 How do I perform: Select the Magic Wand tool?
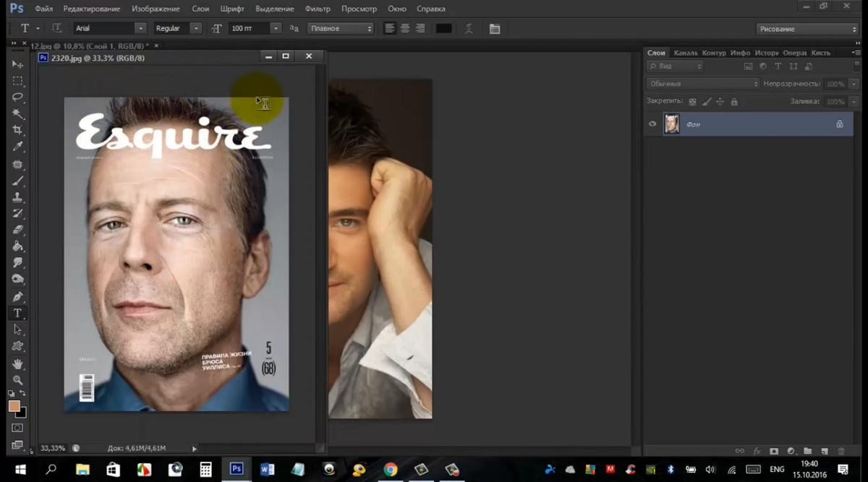tap(18, 113)
